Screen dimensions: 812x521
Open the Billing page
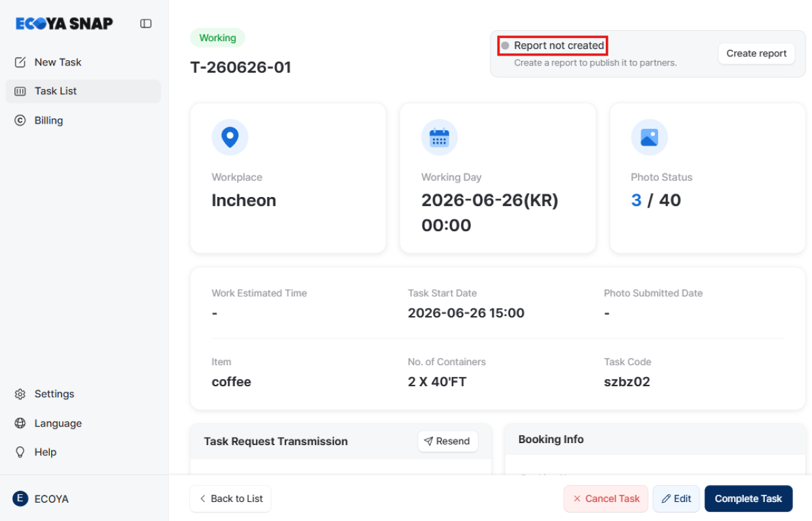click(x=83, y=120)
